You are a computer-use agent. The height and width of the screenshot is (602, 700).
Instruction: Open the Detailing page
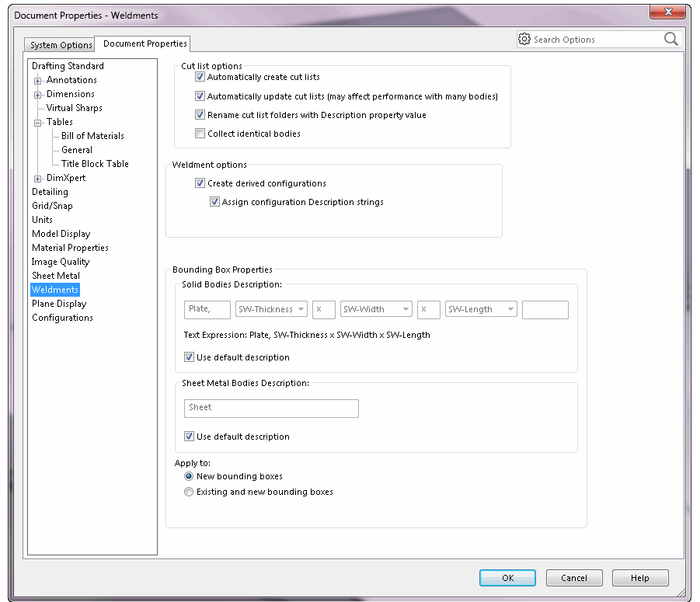point(50,192)
